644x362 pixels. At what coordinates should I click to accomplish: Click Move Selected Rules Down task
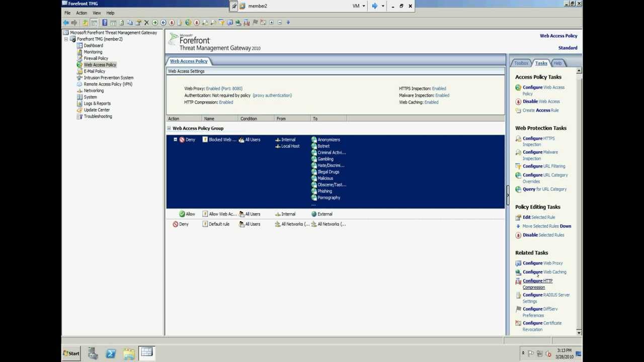coord(546,226)
